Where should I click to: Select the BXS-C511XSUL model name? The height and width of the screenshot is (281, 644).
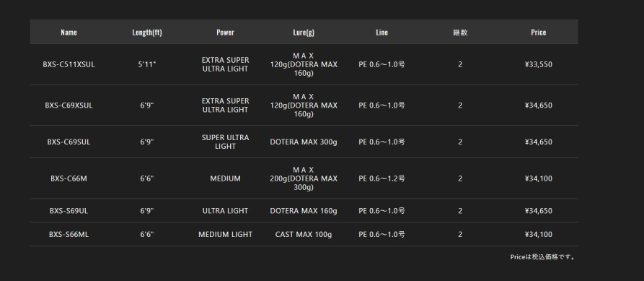coord(69,64)
